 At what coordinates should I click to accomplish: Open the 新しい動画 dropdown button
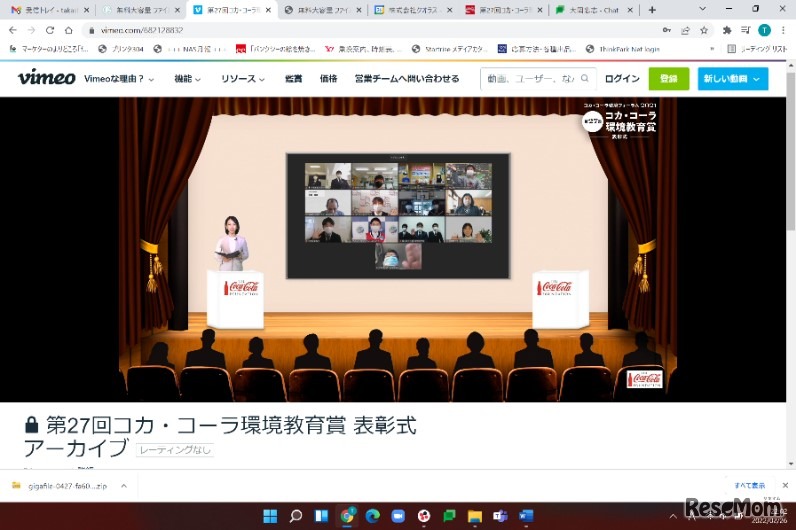[733, 79]
